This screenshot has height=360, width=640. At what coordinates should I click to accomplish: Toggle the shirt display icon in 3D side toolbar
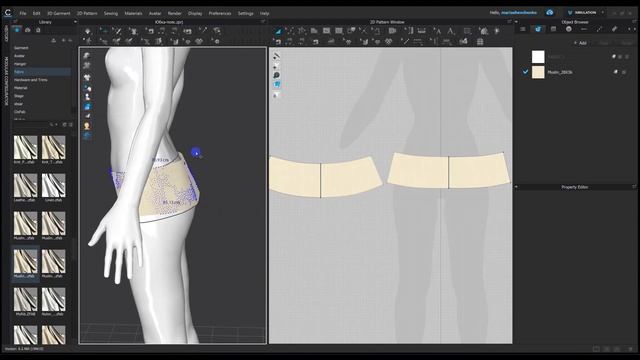(87, 78)
